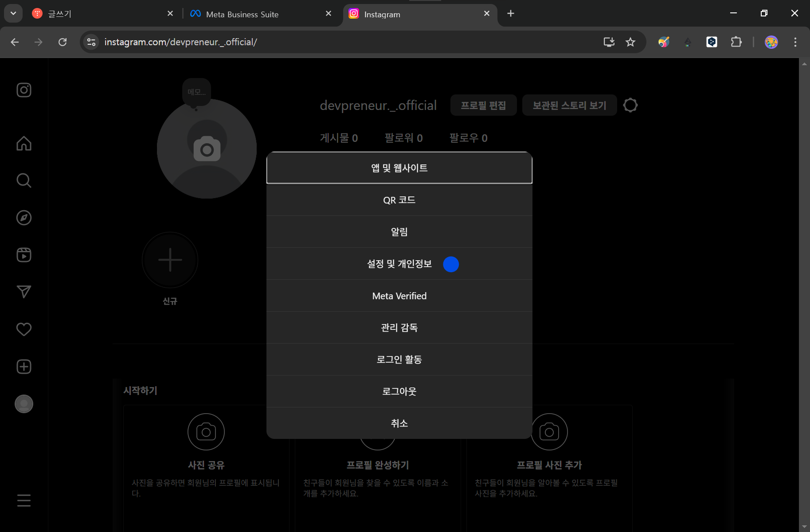Close the 글쓰기 tab
Image resolution: width=810 pixels, height=532 pixels.
170,14
